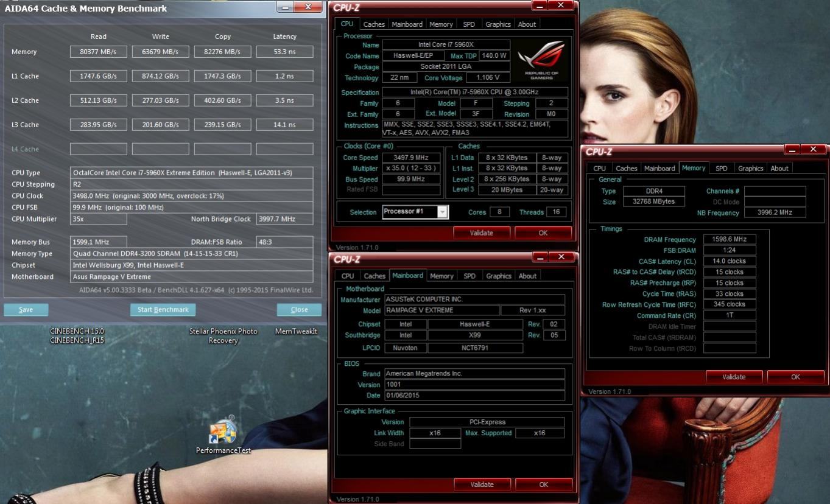Viewport: 830px width, 504px height.
Task: Go to CPU tab in CPU-Z Memory window
Action: [x=600, y=169]
